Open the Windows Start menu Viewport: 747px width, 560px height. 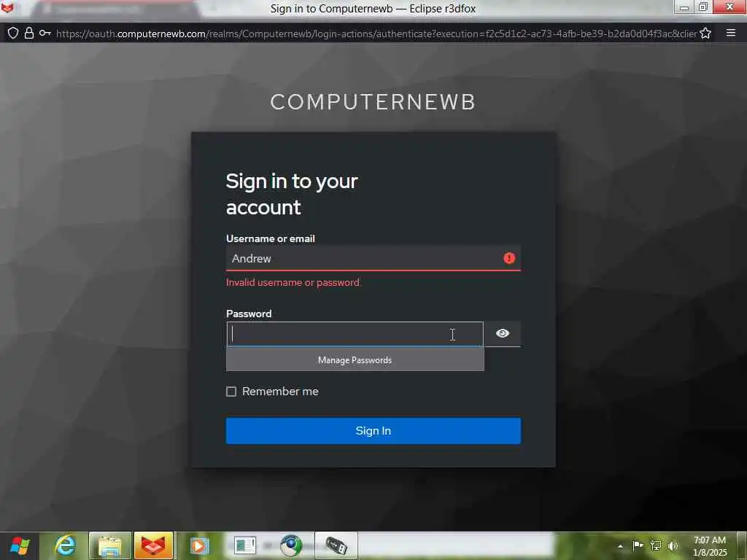tap(20, 545)
